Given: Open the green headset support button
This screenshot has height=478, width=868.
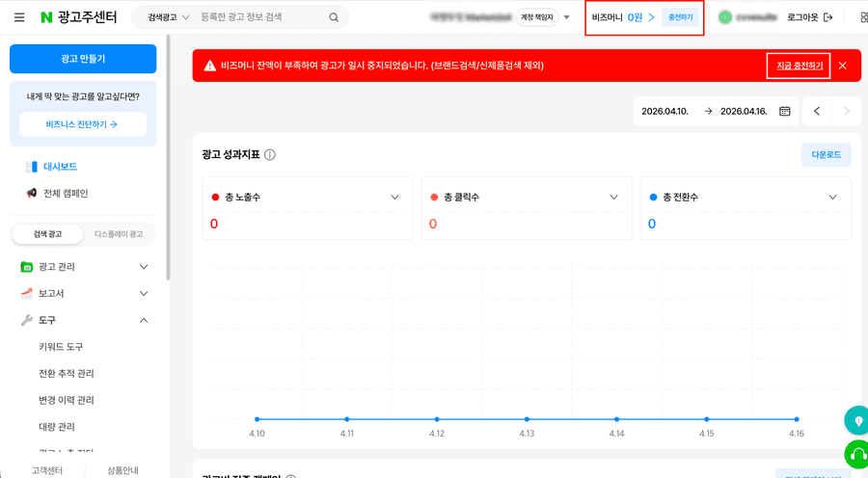Looking at the screenshot, I should tap(856, 455).
